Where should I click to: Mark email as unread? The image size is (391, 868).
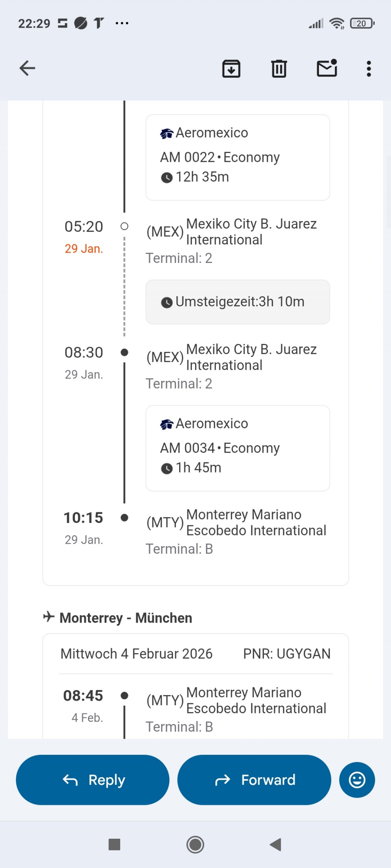pos(327,68)
